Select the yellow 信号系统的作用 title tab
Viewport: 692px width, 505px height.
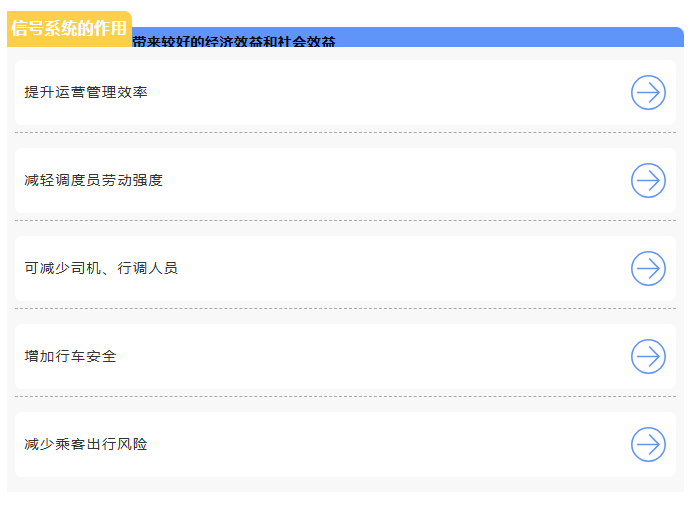pyautogui.click(x=69, y=28)
